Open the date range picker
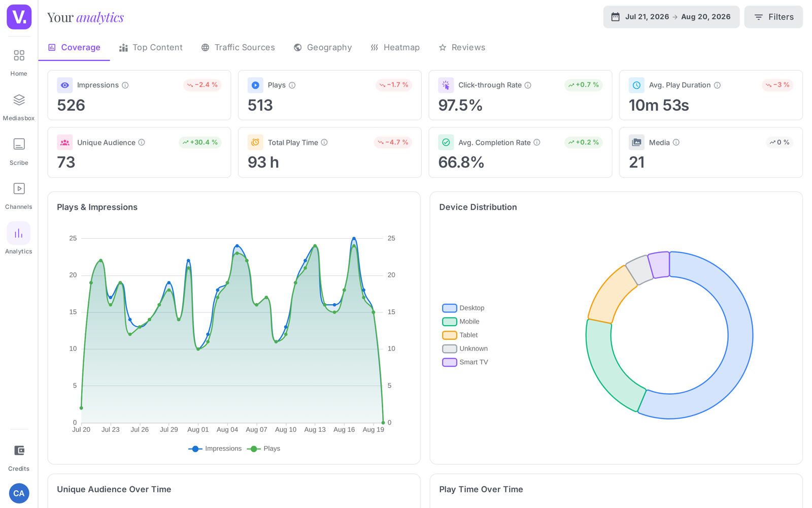This screenshot has height=508, width=812. click(x=671, y=17)
